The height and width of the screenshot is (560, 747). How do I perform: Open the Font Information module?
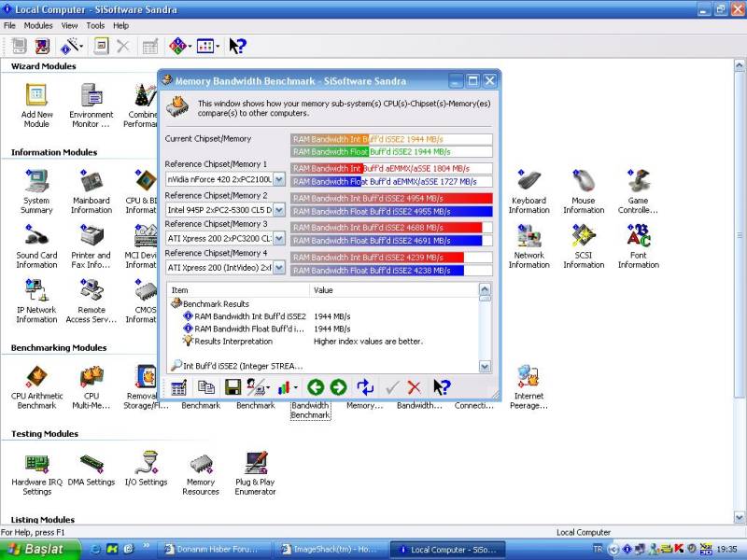(x=639, y=246)
